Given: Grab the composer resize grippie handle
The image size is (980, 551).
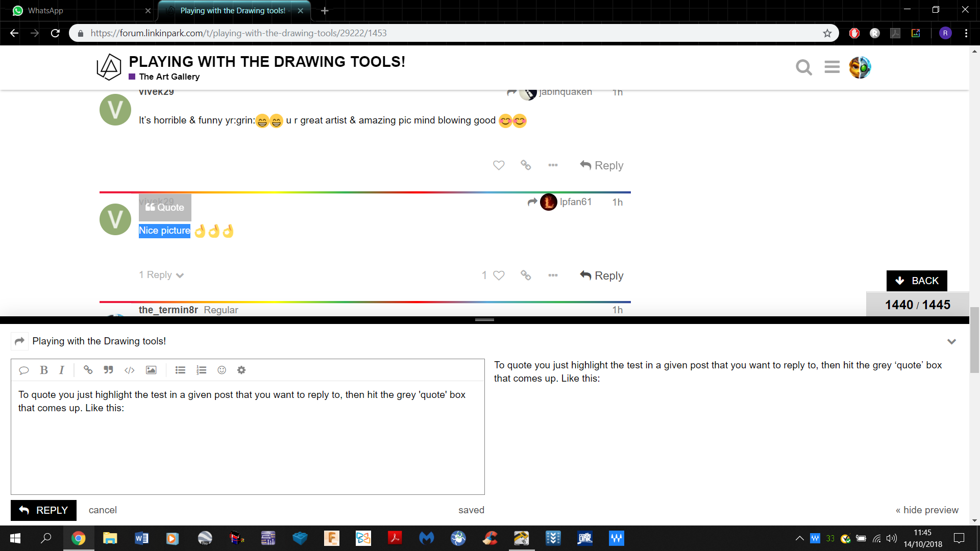Looking at the screenshot, I should click(x=484, y=320).
